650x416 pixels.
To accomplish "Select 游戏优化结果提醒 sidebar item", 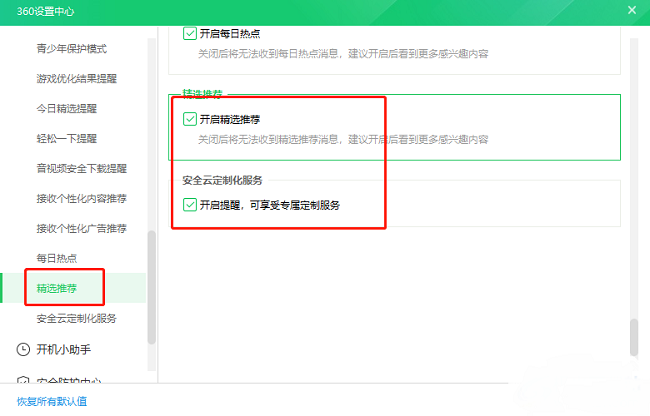I will tap(76, 78).
